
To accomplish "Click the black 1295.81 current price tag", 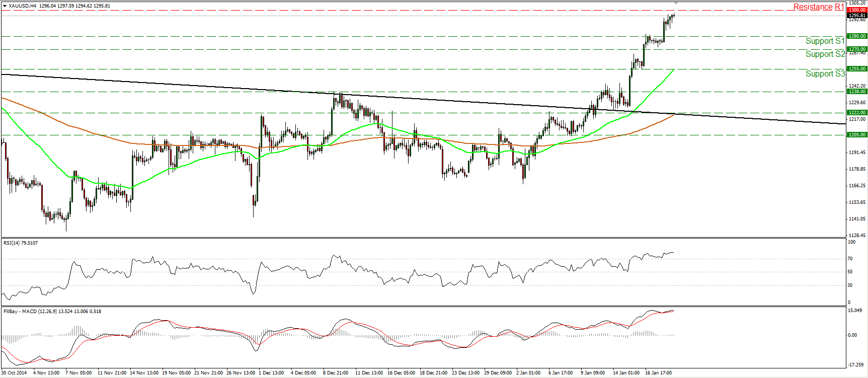I will click(857, 15).
